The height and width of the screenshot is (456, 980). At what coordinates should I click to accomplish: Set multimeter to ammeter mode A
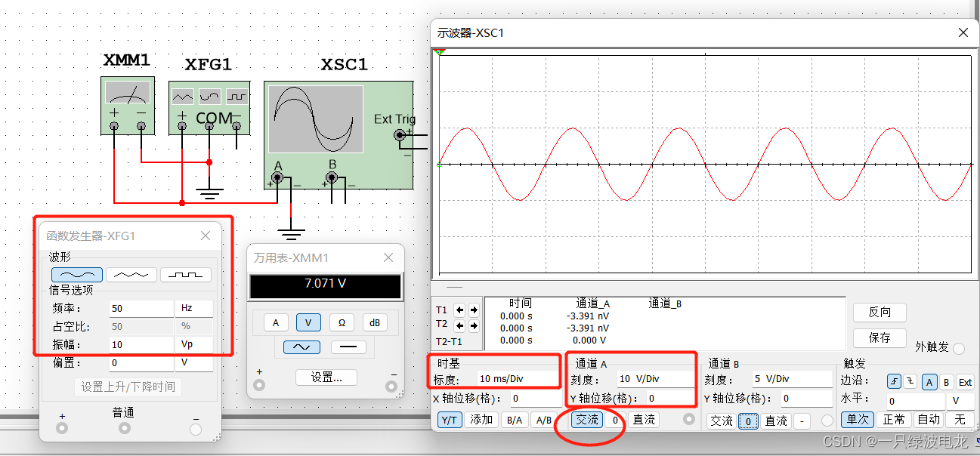[x=275, y=322]
